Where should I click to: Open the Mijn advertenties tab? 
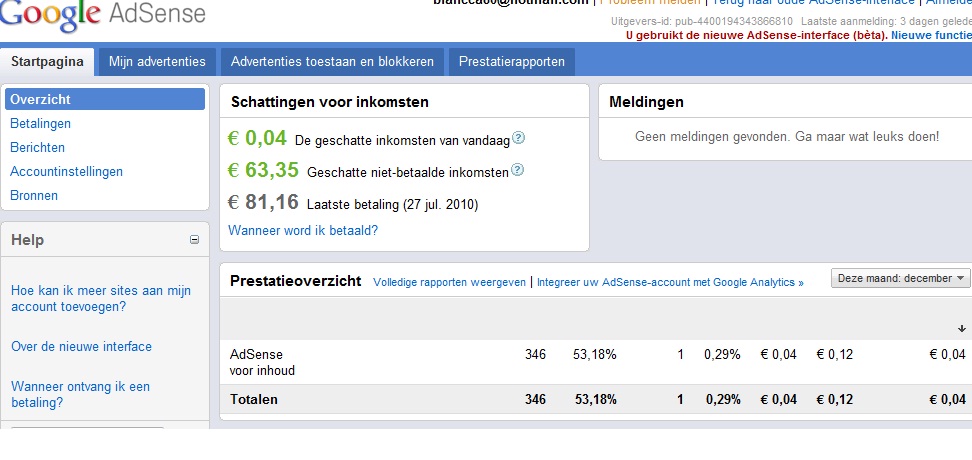pos(157,62)
